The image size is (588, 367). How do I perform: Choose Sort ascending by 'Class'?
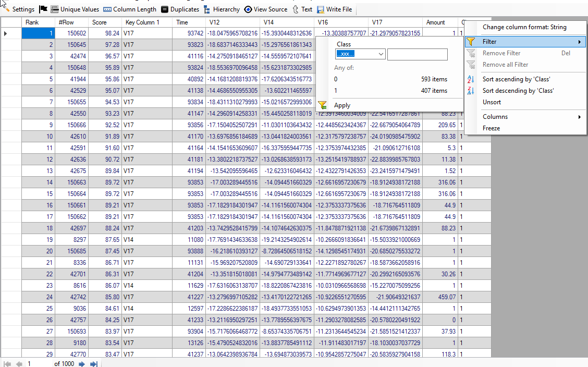click(516, 79)
